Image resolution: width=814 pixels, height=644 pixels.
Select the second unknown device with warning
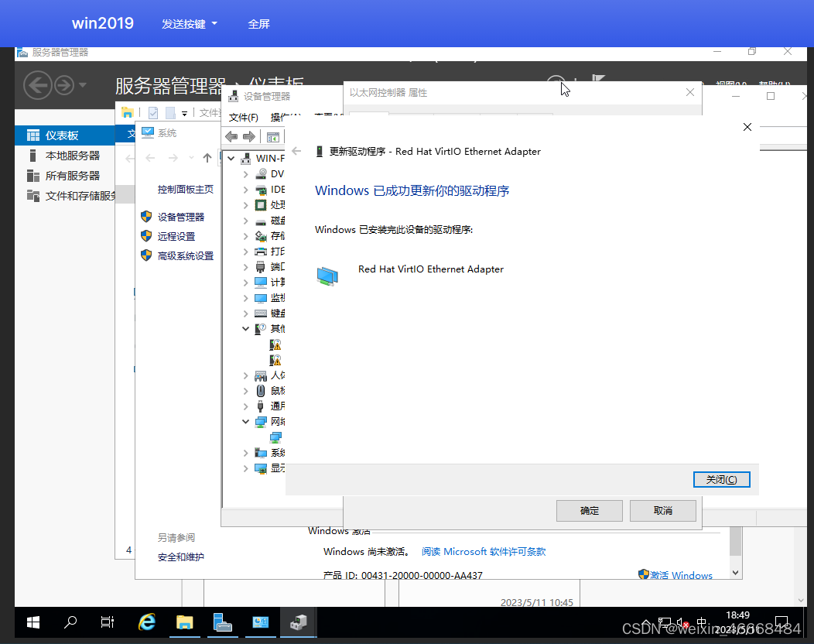(x=275, y=360)
